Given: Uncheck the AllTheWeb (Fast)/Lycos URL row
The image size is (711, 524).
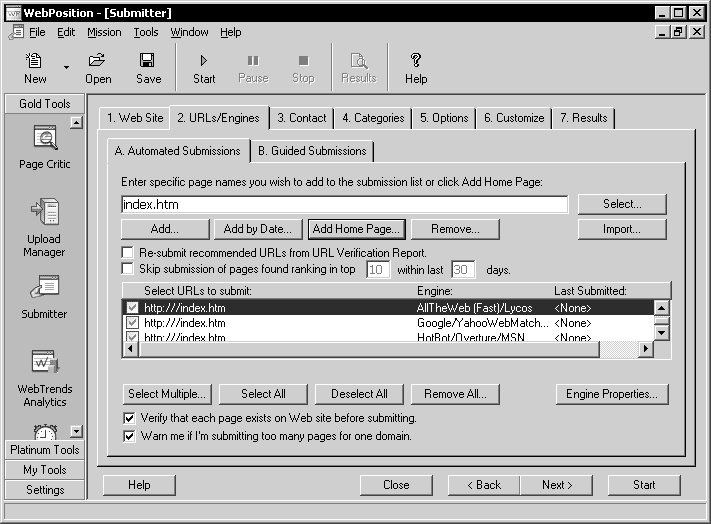Looking at the screenshot, I should pyautogui.click(x=132, y=308).
